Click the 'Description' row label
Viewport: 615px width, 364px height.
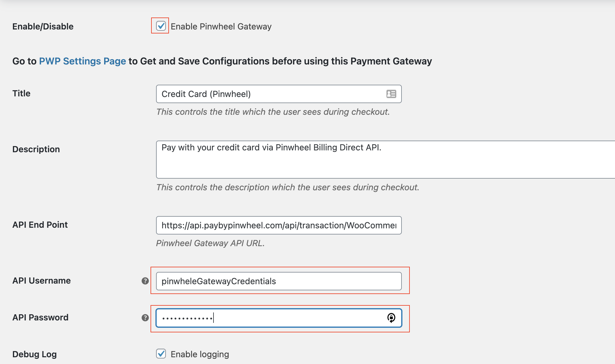click(x=36, y=149)
